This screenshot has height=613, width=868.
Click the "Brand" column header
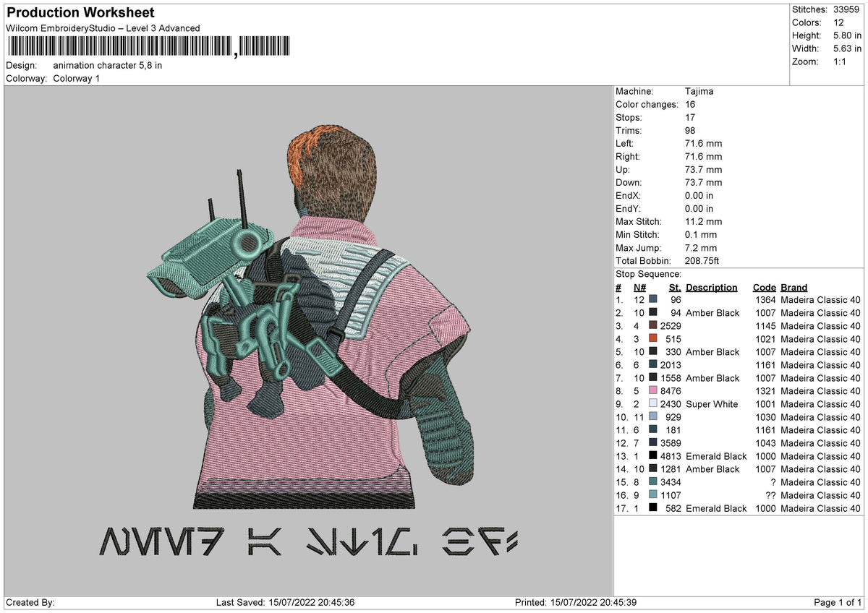coord(794,287)
